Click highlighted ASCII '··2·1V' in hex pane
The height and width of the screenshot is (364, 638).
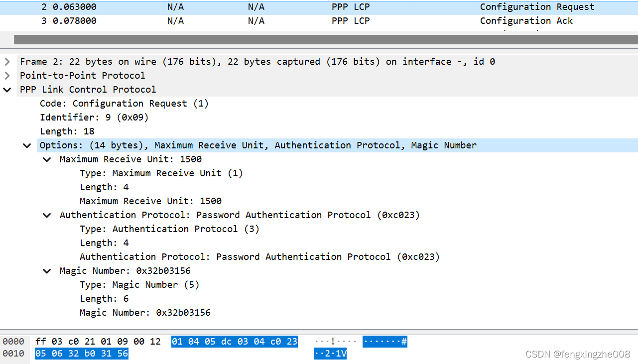coord(330,354)
